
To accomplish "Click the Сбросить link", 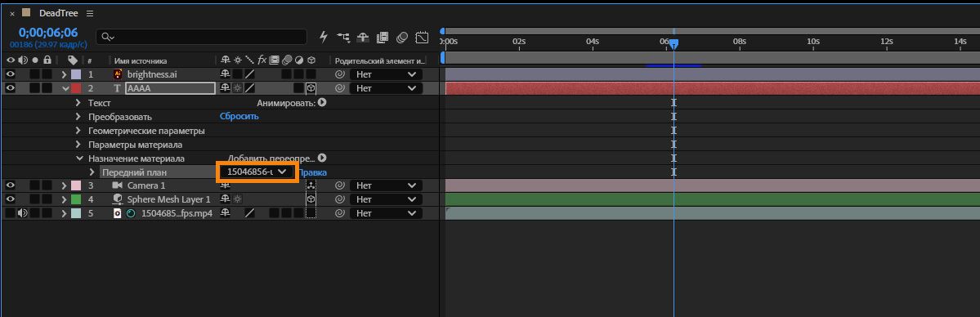I will pos(239,116).
